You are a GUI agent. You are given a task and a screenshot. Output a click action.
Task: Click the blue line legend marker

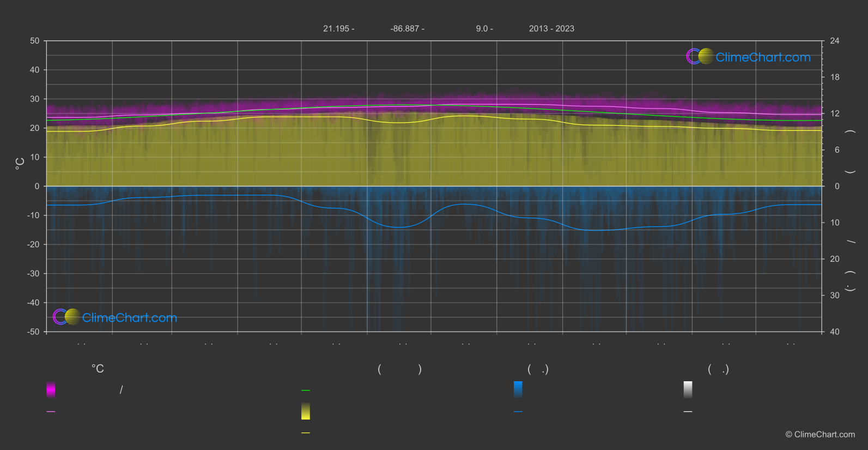[x=518, y=411]
